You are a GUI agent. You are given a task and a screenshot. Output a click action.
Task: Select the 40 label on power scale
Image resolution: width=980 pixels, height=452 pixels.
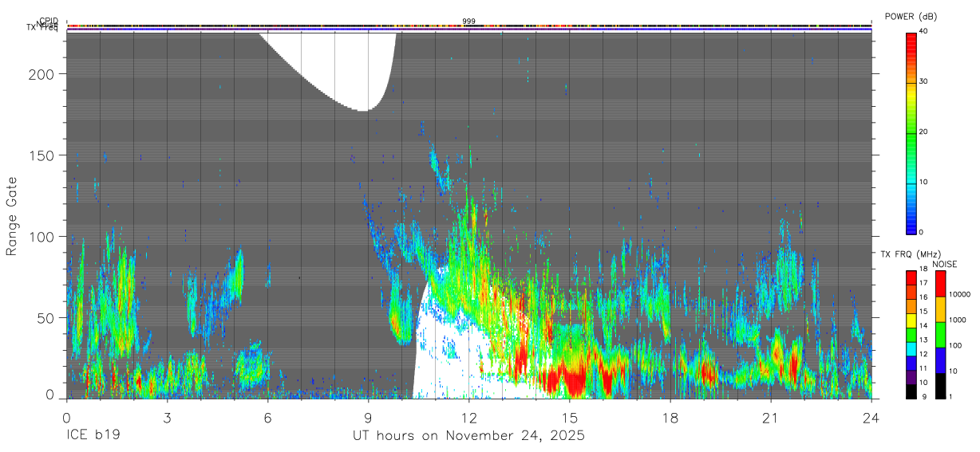(924, 32)
